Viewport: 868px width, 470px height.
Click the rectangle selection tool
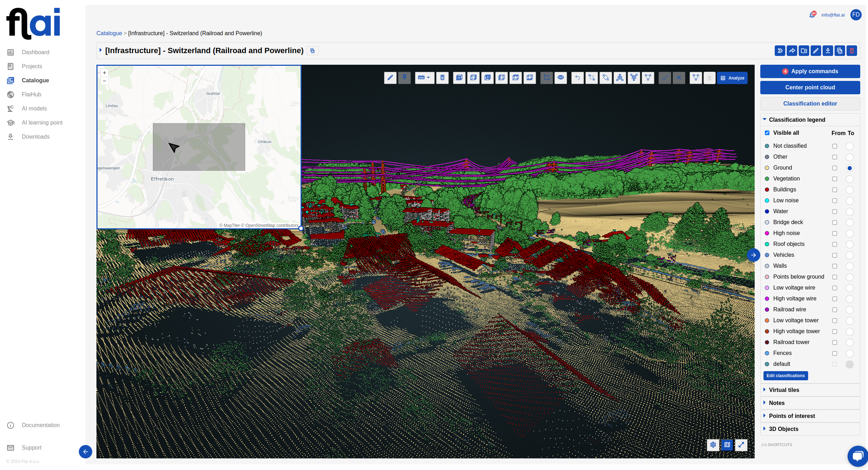click(591, 78)
